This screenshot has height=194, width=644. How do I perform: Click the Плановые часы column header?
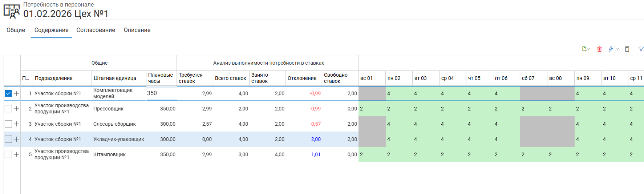(161, 78)
